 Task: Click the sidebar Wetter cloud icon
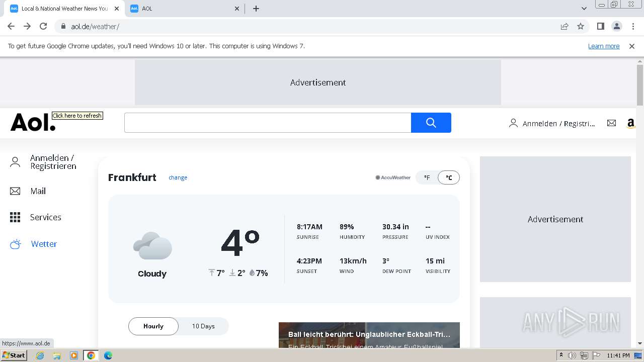(16, 244)
